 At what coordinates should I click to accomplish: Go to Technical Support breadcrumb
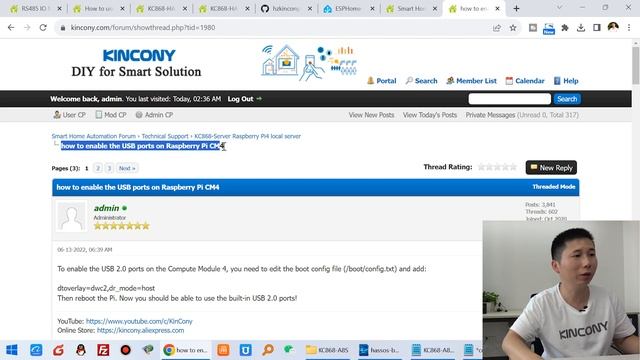tap(165, 136)
